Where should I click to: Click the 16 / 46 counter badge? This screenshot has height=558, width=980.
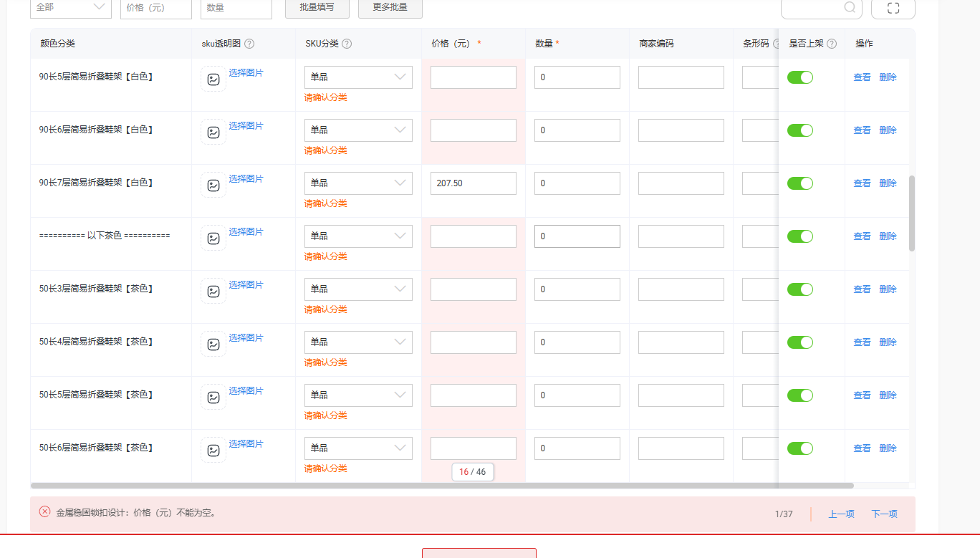click(473, 472)
